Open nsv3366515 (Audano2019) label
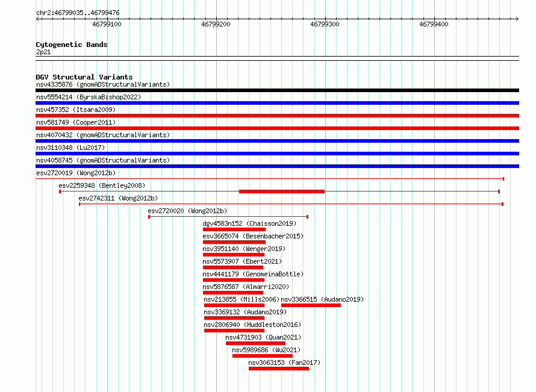 322,299
